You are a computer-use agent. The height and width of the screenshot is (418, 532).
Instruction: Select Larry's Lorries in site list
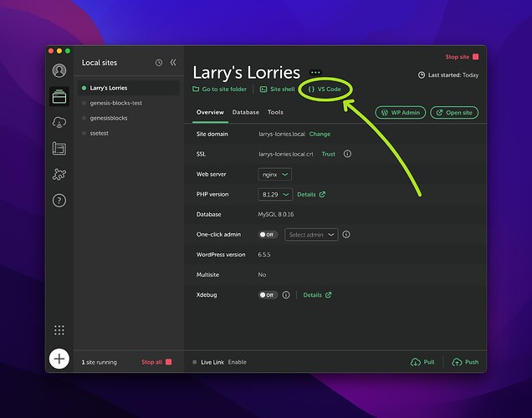point(129,88)
